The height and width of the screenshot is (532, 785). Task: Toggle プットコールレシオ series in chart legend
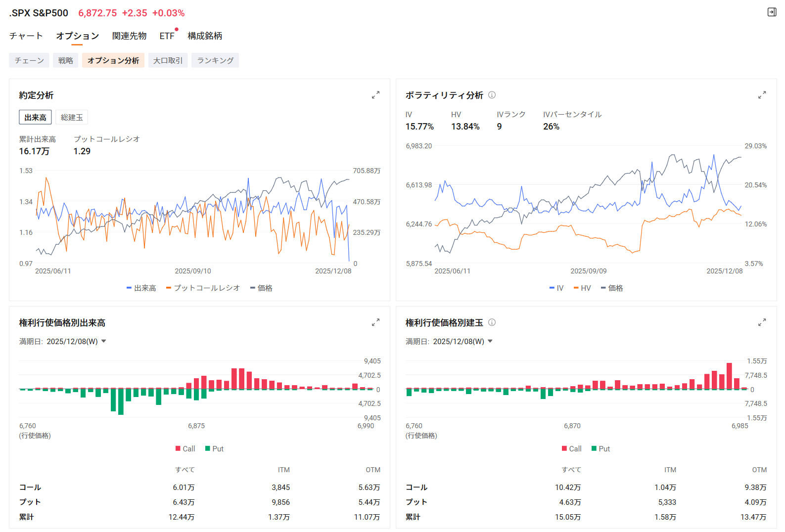pyautogui.click(x=203, y=288)
